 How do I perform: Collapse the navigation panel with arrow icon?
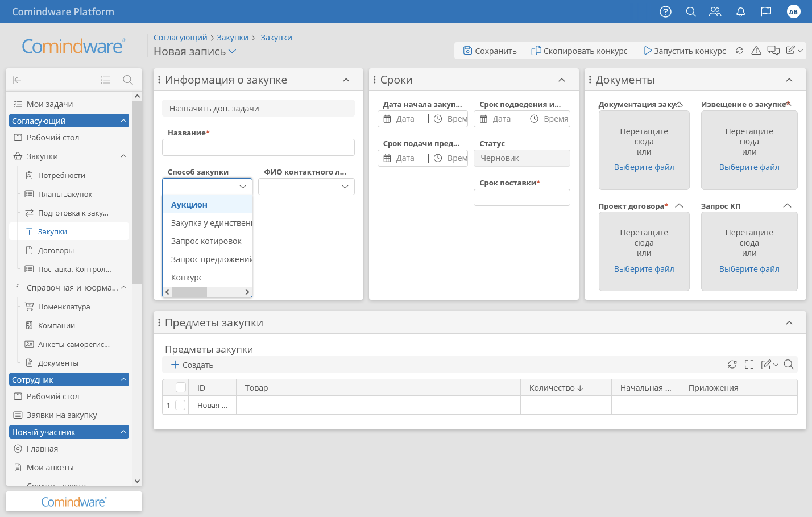pyautogui.click(x=17, y=80)
